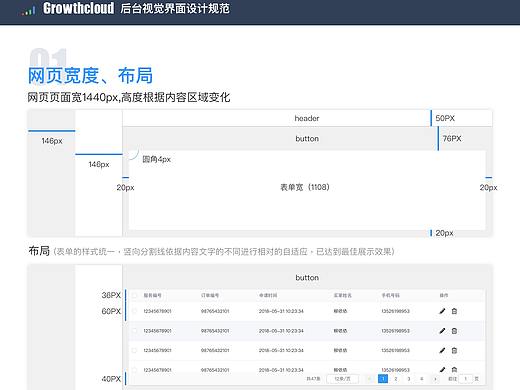Click the '订单编号' column header
The height and width of the screenshot is (390, 520).
[210, 295]
